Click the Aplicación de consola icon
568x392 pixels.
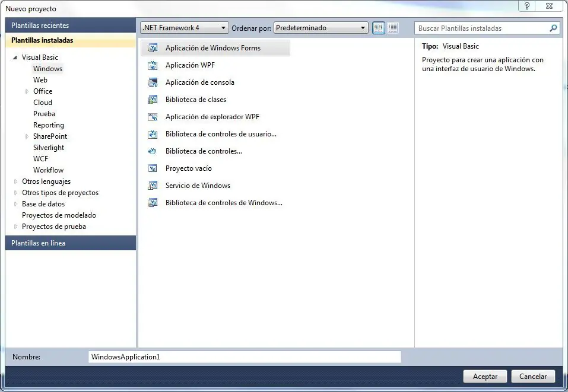tap(153, 82)
